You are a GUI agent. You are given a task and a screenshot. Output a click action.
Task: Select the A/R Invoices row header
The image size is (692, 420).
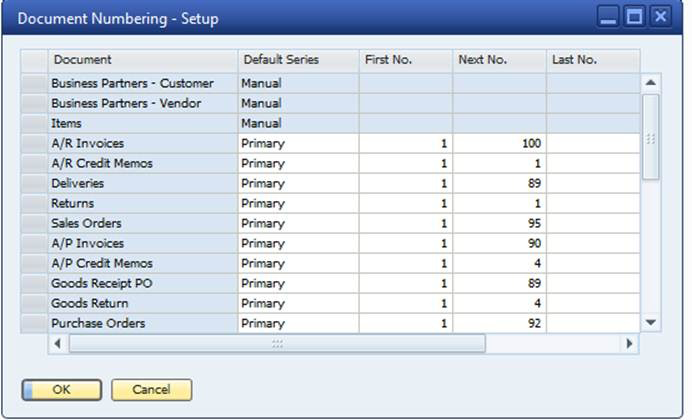tap(34, 143)
